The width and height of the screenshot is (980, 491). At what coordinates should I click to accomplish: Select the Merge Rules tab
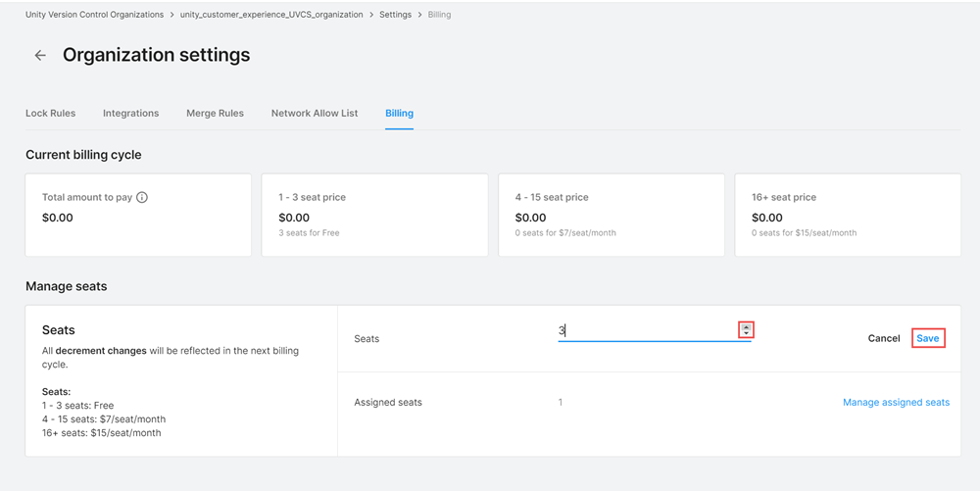click(x=215, y=114)
